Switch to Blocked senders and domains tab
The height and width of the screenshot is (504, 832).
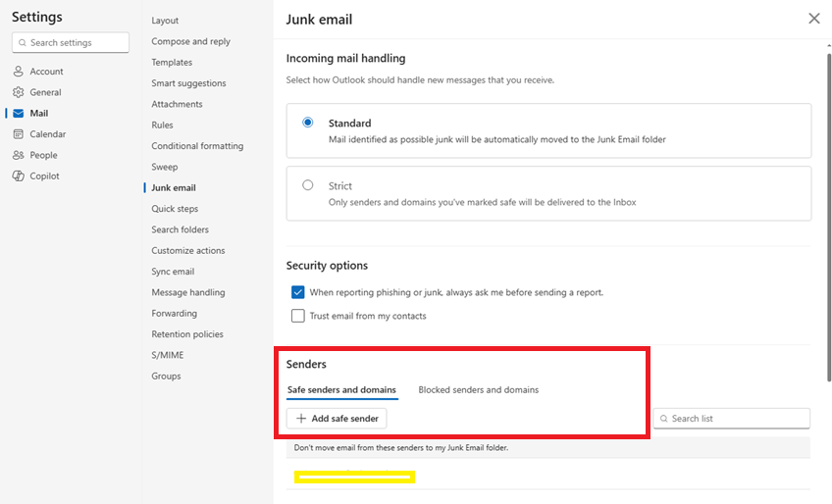coord(478,390)
